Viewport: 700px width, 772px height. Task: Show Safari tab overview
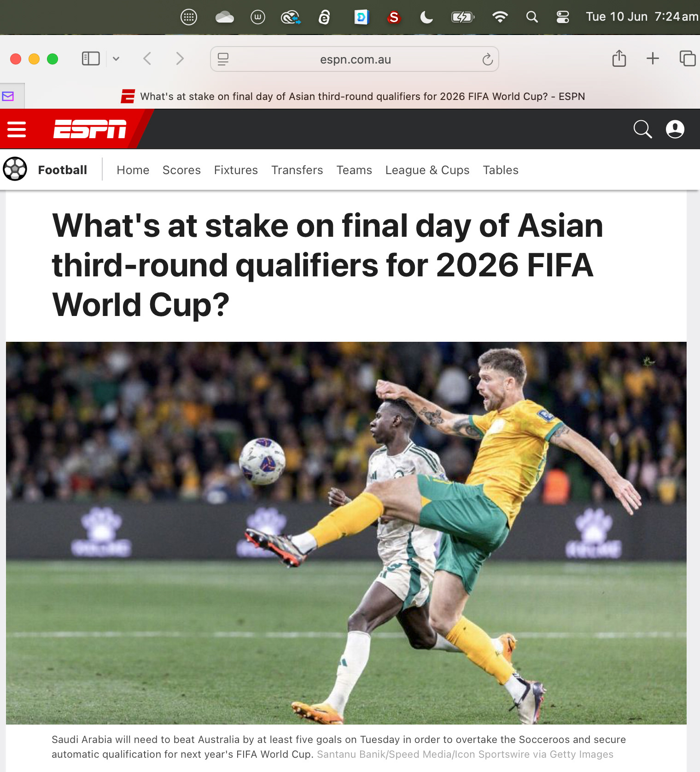tap(688, 58)
